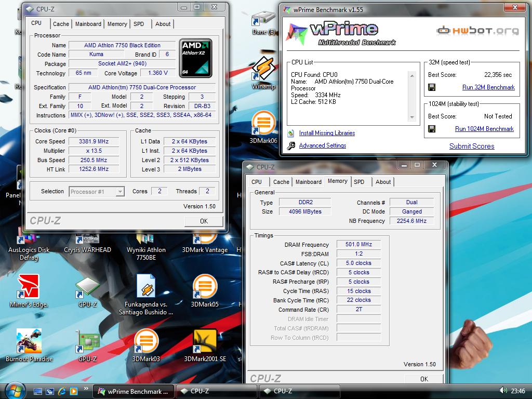Open About tab in top CPU-Z window
Screen dimensions: 532x399
pos(163,24)
